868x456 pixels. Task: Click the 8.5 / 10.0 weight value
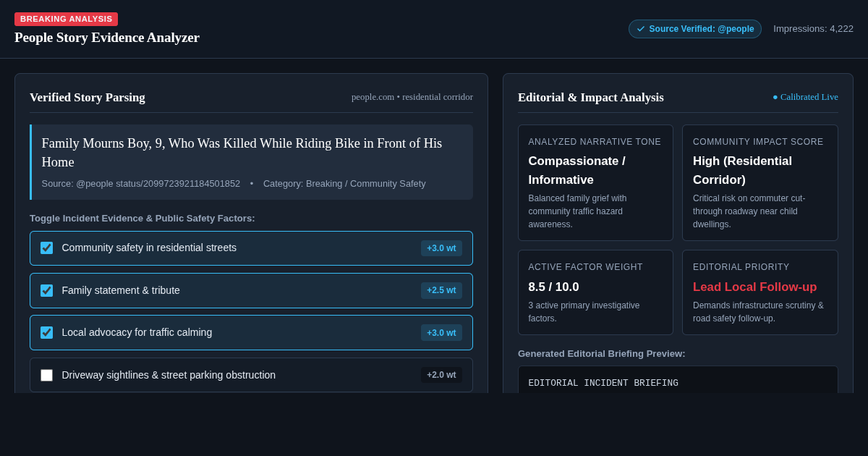553,287
